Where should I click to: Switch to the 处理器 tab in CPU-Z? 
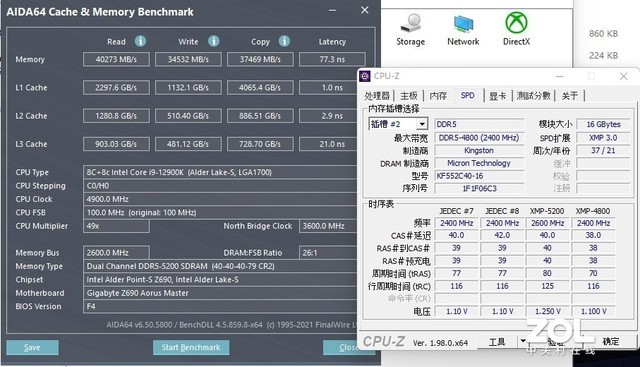click(377, 96)
